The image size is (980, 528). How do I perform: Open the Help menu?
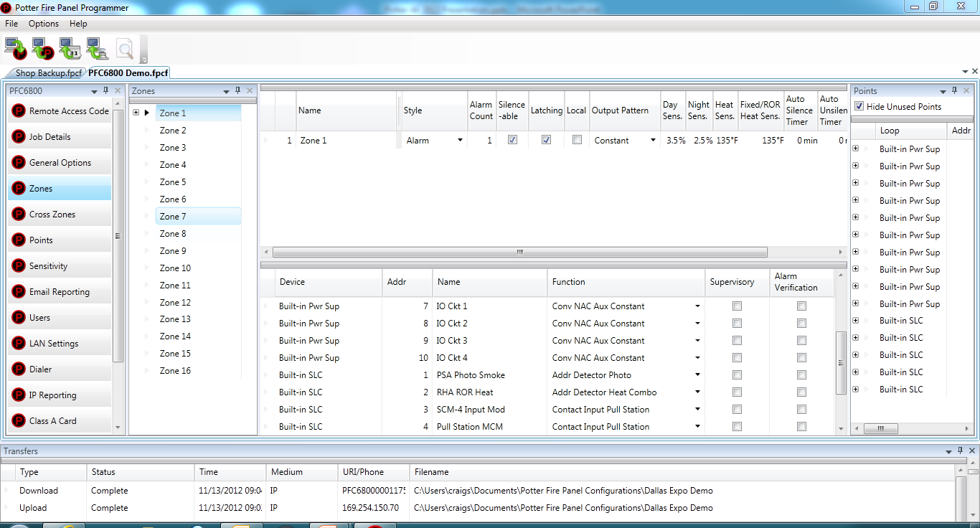click(78, 24)
